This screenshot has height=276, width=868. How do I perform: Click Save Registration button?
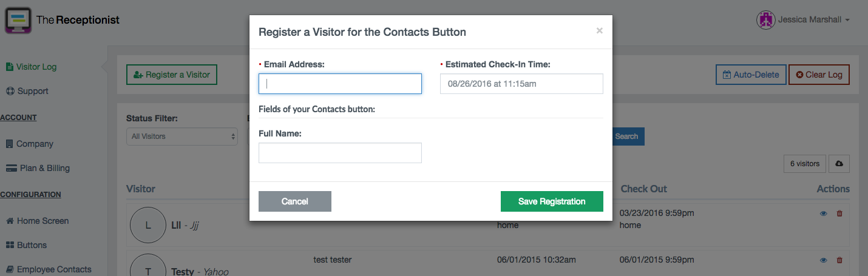(552, 201)
